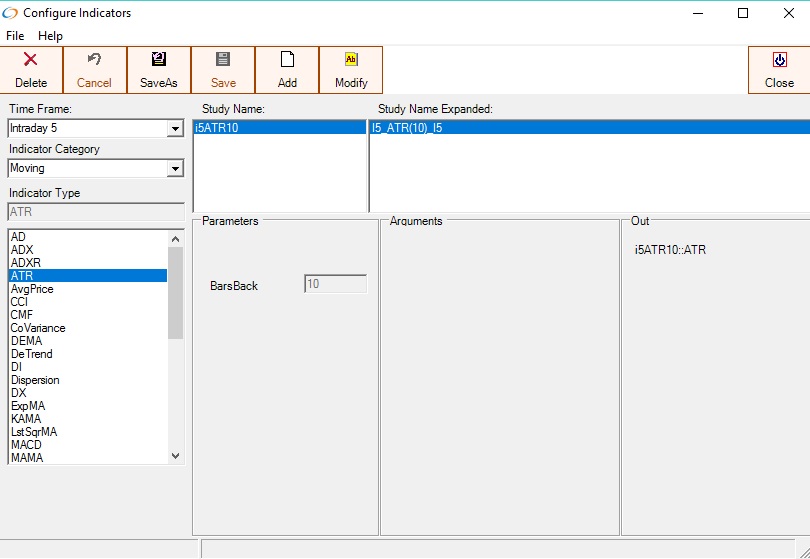Select i5ATR10 in Study Name list
Screen dimensions: 810x559
(217, 128)
